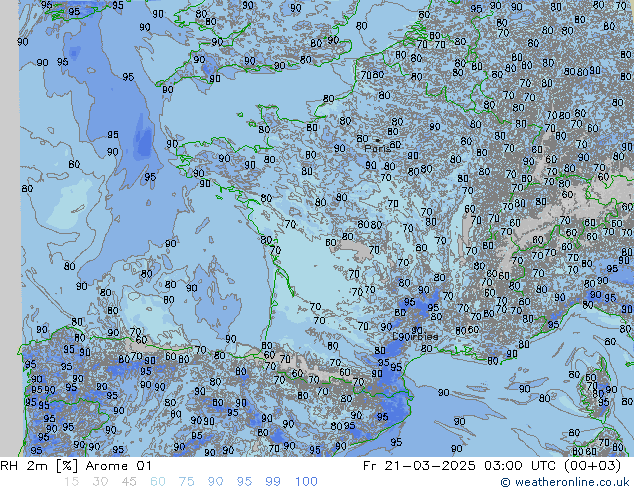Image resolution: width=634 pixels, height=490 pixels.
Task: Click the legend value 100
Action: 306,482
